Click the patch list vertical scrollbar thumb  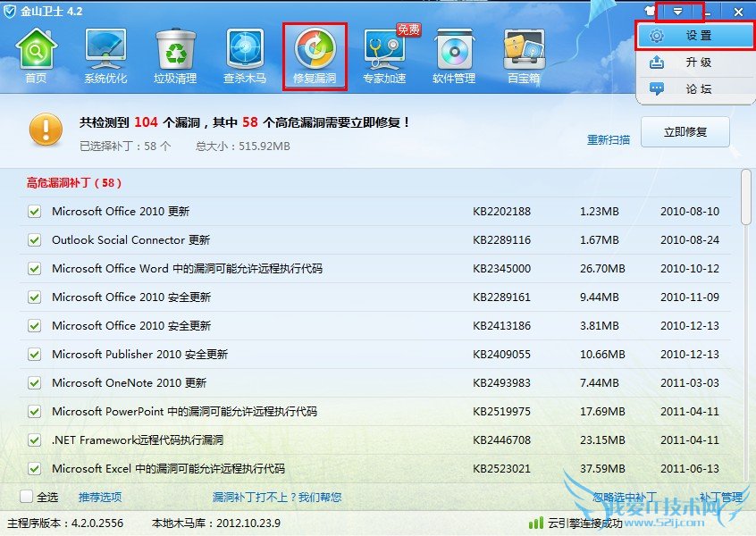pos(746,197)
